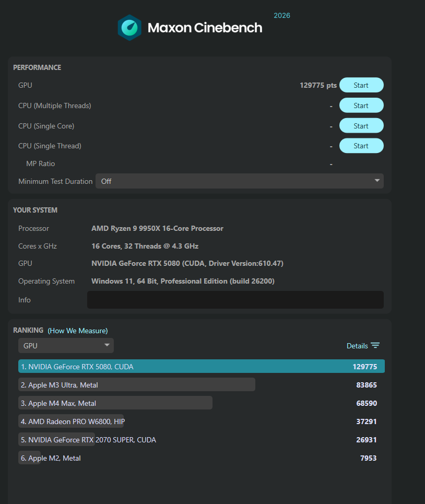Click the CPU (Single Core) label

(46, 126)
